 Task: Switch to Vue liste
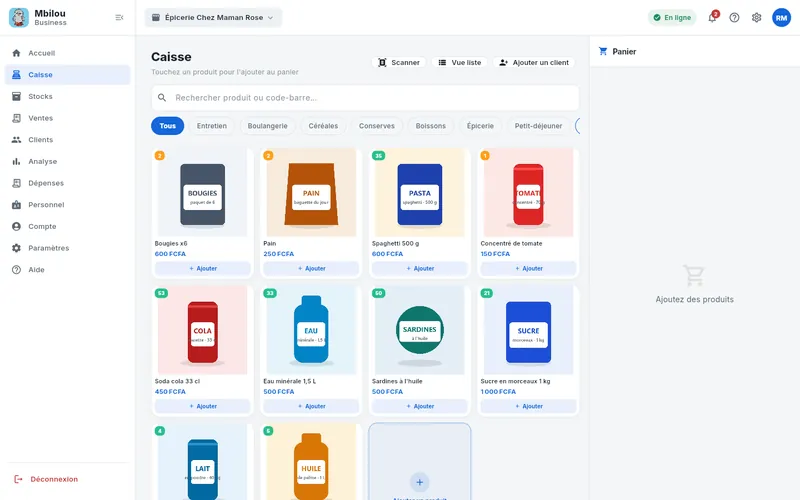(459, 62)
